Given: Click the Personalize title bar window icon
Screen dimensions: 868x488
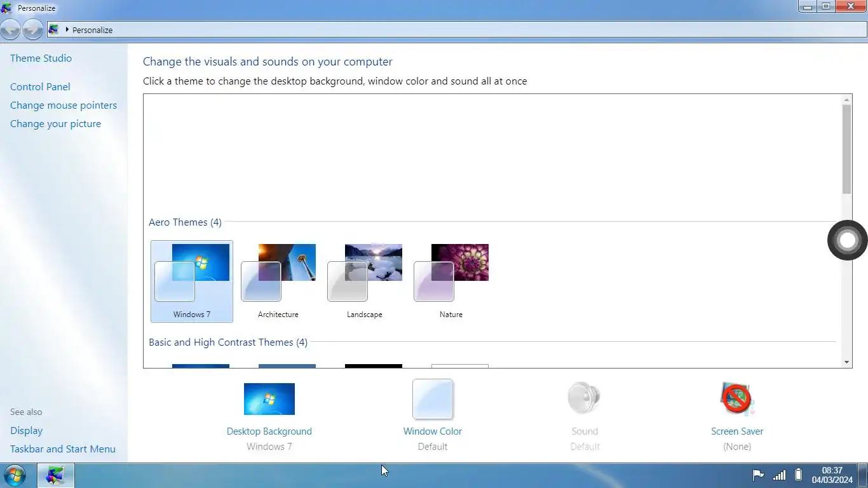Looking at the screenshot, I should point(7,8).
